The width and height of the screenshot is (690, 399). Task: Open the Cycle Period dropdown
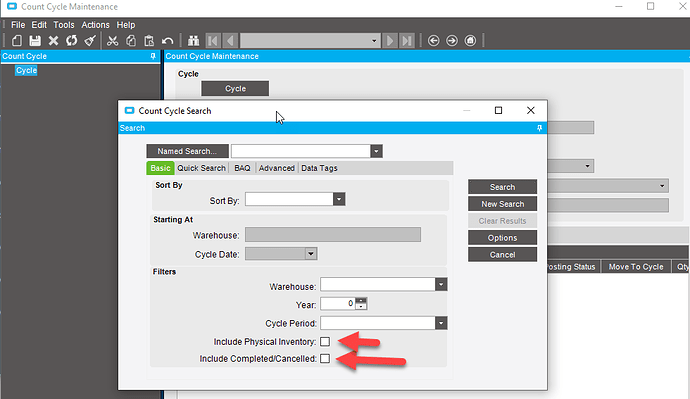441,323
